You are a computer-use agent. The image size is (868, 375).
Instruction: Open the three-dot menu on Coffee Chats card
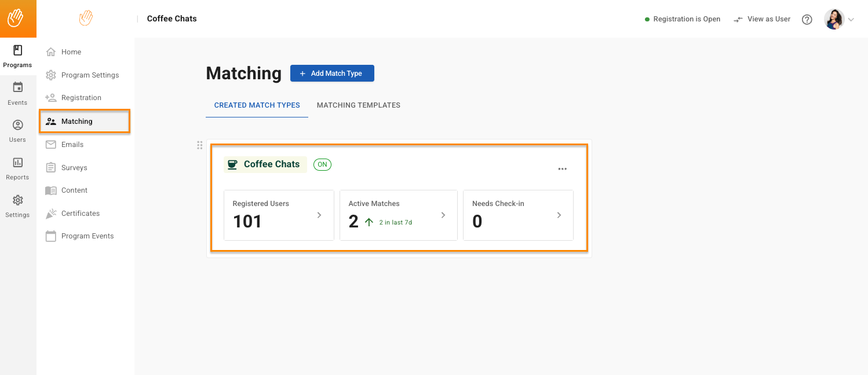562,169
